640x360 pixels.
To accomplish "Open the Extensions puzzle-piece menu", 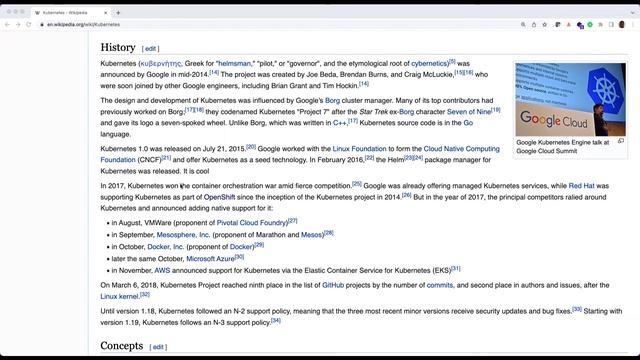I will point(600,24).
